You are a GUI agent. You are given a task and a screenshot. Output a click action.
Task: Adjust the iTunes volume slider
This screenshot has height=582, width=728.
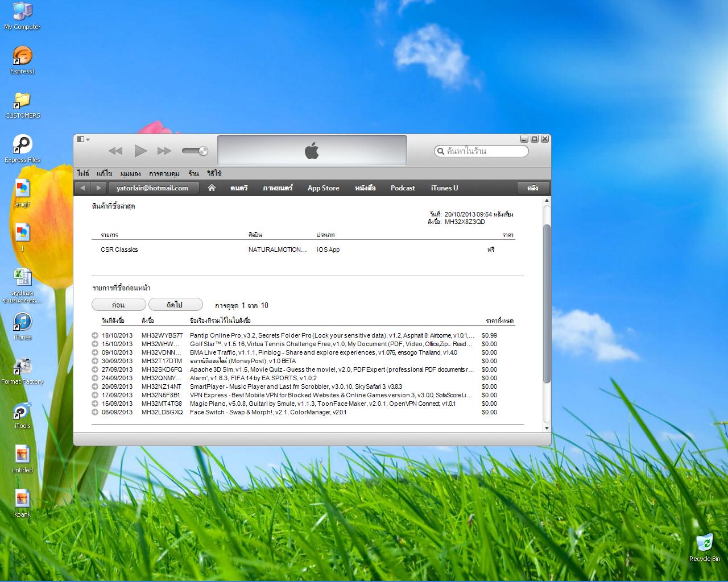195,151
